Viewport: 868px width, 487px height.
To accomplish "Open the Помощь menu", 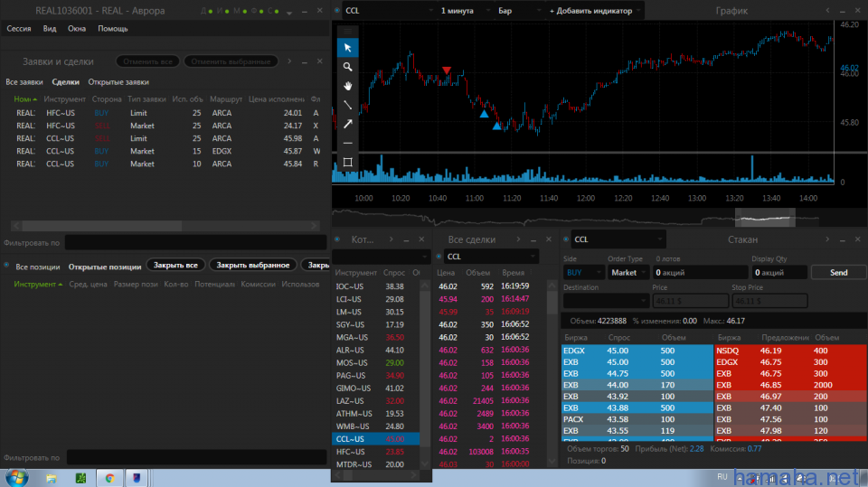I will click(x=113, y=28).
